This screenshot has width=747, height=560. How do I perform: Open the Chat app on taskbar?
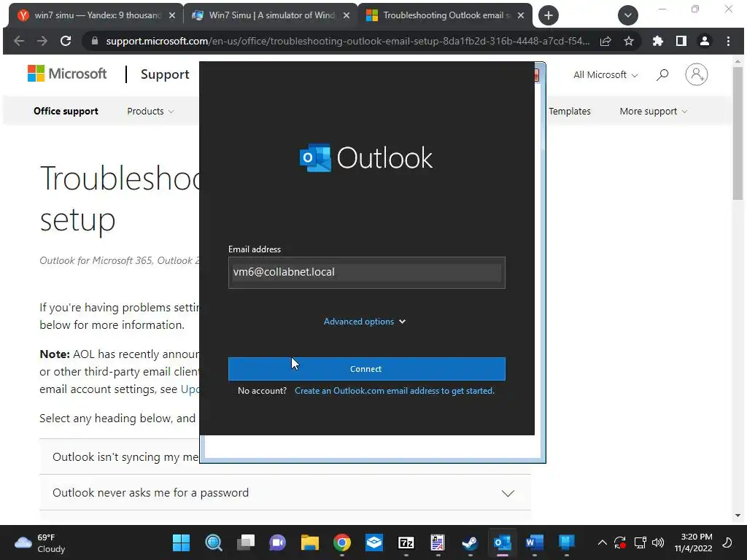[278, 542]
